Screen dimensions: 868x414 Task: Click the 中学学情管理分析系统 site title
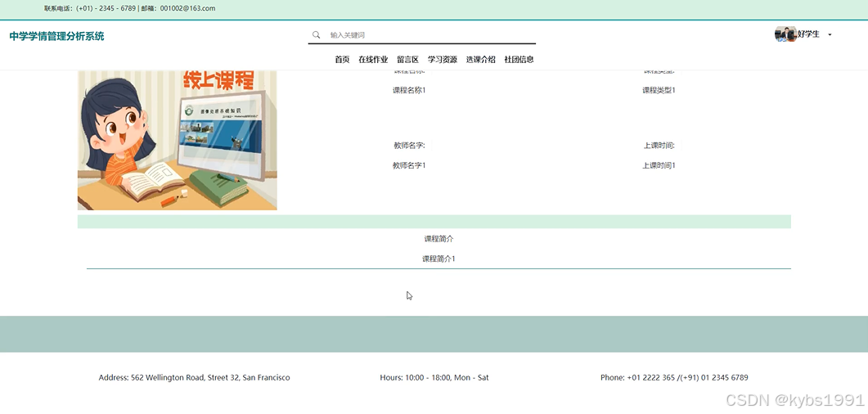tap(56, 37)
